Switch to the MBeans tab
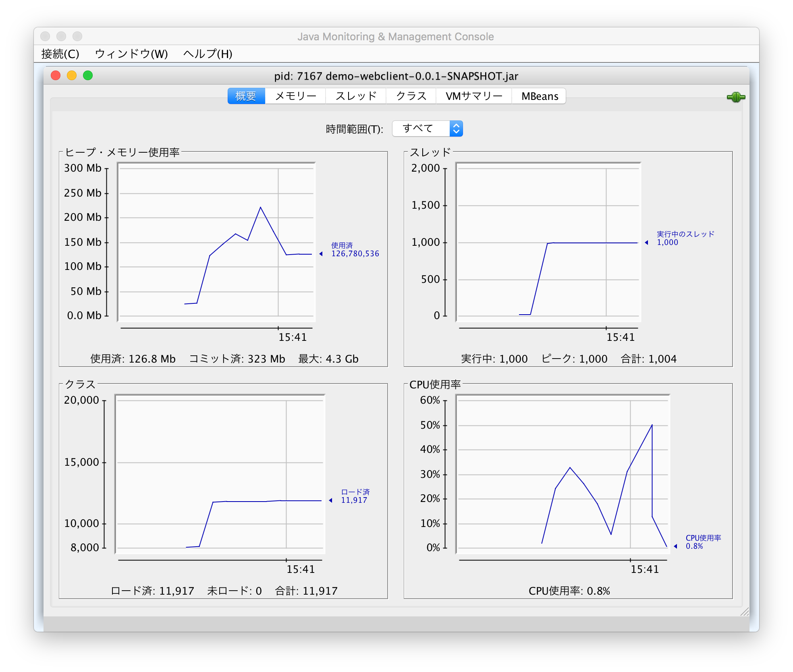This screenshot has height=672, width=793. click(x=539, y=96)
